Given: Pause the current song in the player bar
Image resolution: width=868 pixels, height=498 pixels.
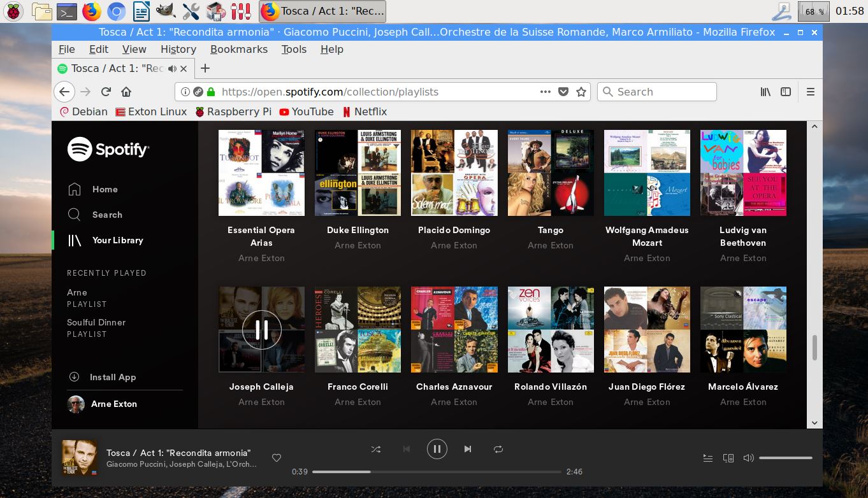Looking at the screenshot, I should tap(437, 449).
